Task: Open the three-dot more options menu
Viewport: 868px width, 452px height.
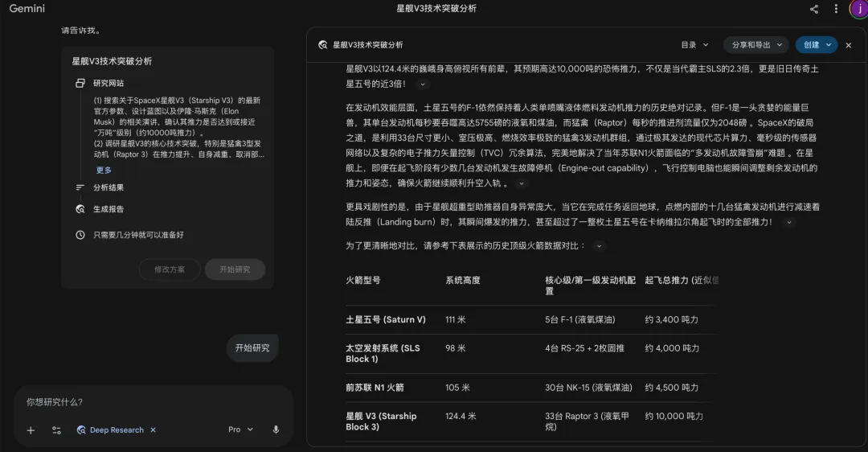Action: [836, 9]
